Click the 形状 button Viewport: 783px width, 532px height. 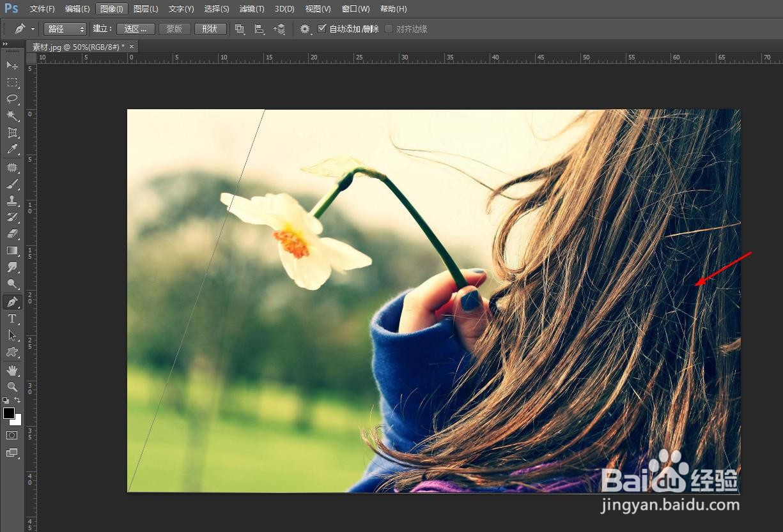[210, 29]
